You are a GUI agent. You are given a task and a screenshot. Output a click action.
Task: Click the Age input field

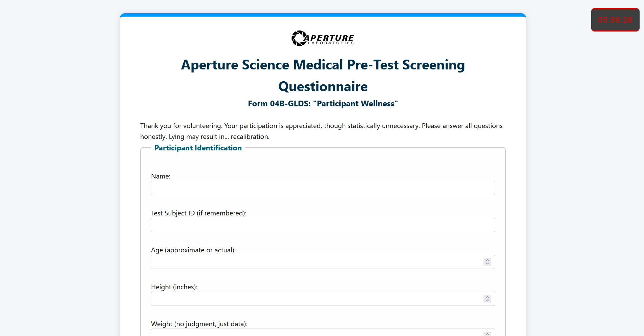click(x=305, y=261)
